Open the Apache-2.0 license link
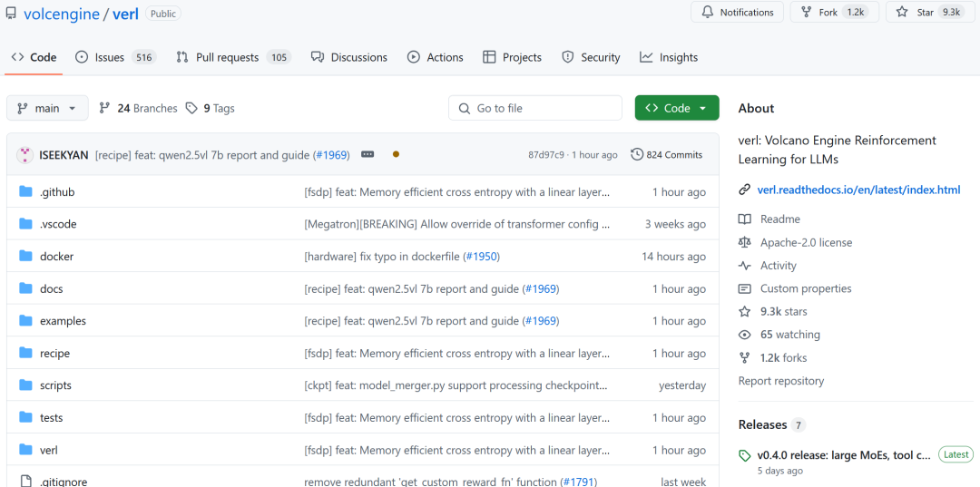Image resolution: width=980 pixels, height=487 pixels. (x=807, y=242)
